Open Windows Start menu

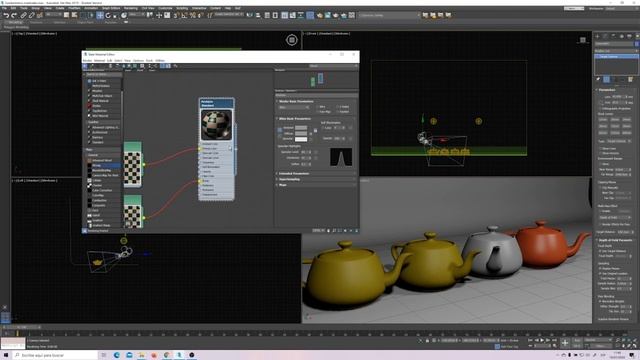[6, 355]
